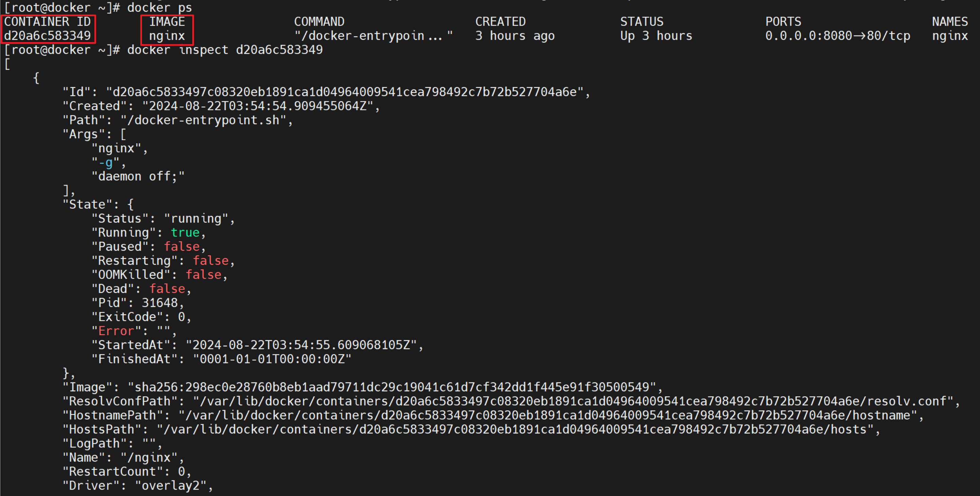
Task: Click the long "Id" hash value
Action: (345, 92)
